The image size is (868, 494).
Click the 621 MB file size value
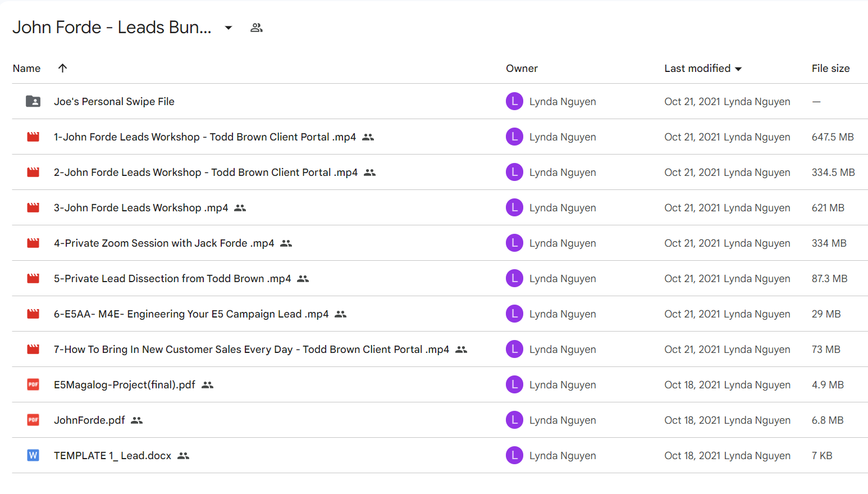click(x=828, y=207)
